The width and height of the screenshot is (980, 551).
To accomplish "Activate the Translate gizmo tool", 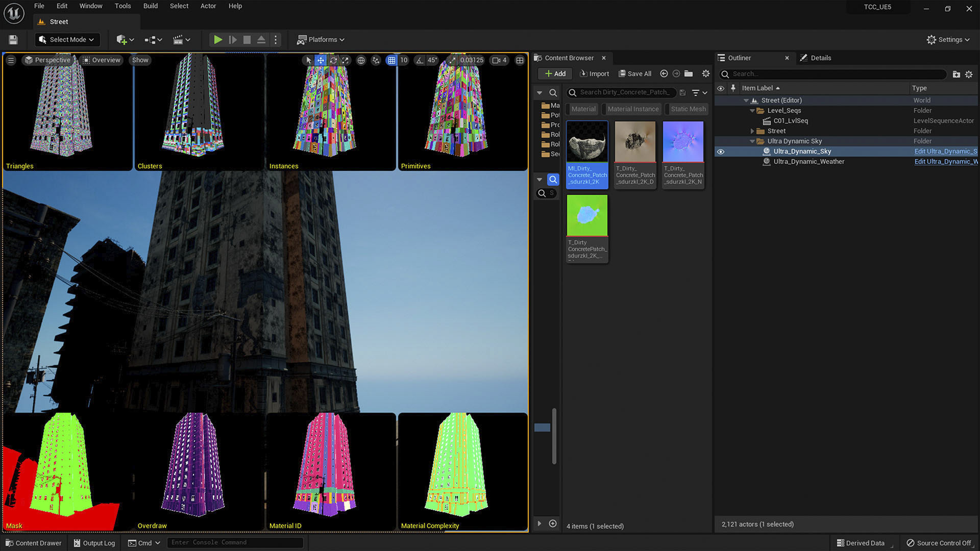I will point(321,60).
